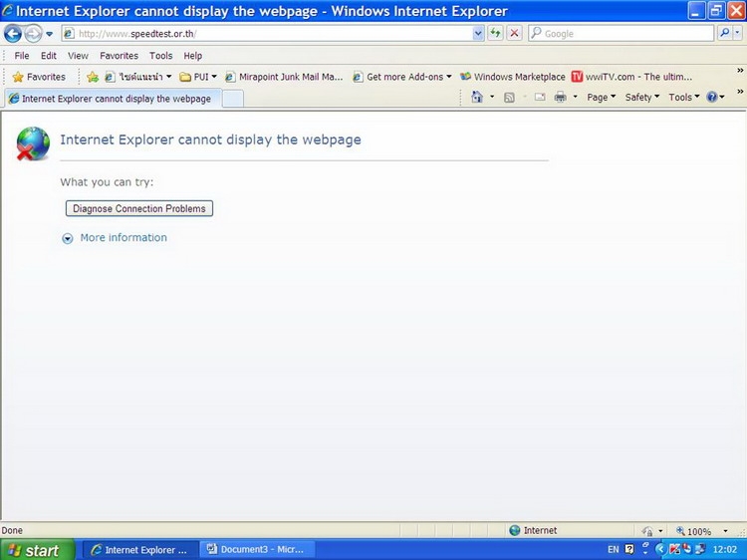This screenshot has width=747, height=560.
Task: Click the Internet security zone indicator
Action: click(533, 530)
